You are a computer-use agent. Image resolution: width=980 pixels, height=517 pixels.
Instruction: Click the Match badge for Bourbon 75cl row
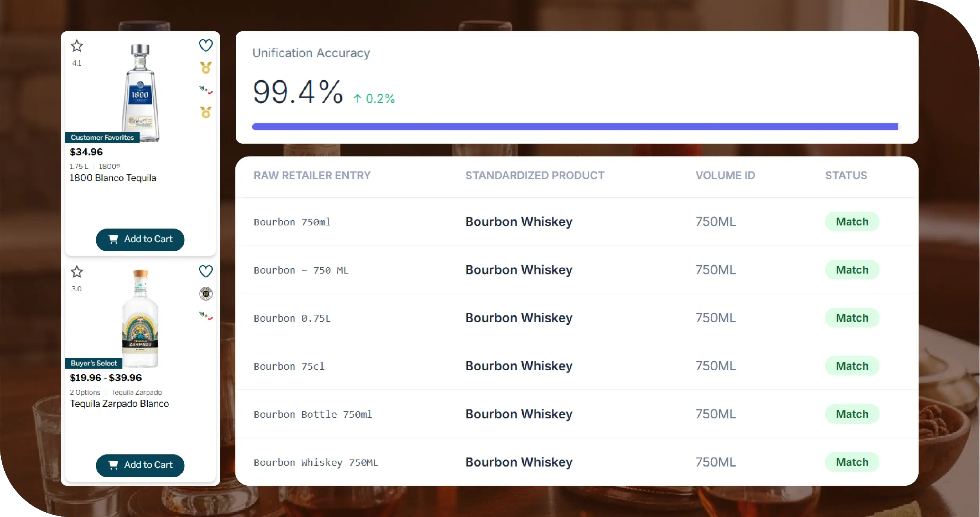point(852,366)
